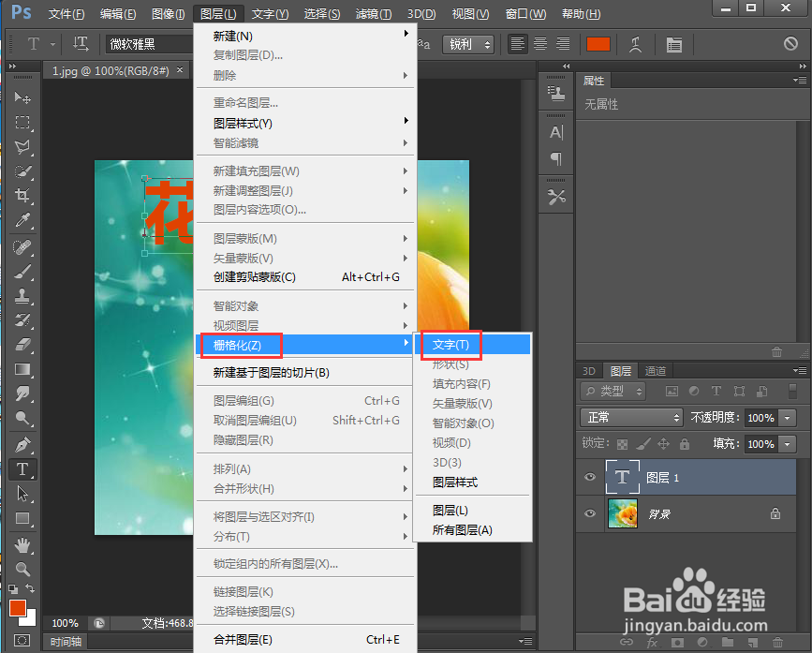
Task: Right align the text
Action: coord(563,44)
